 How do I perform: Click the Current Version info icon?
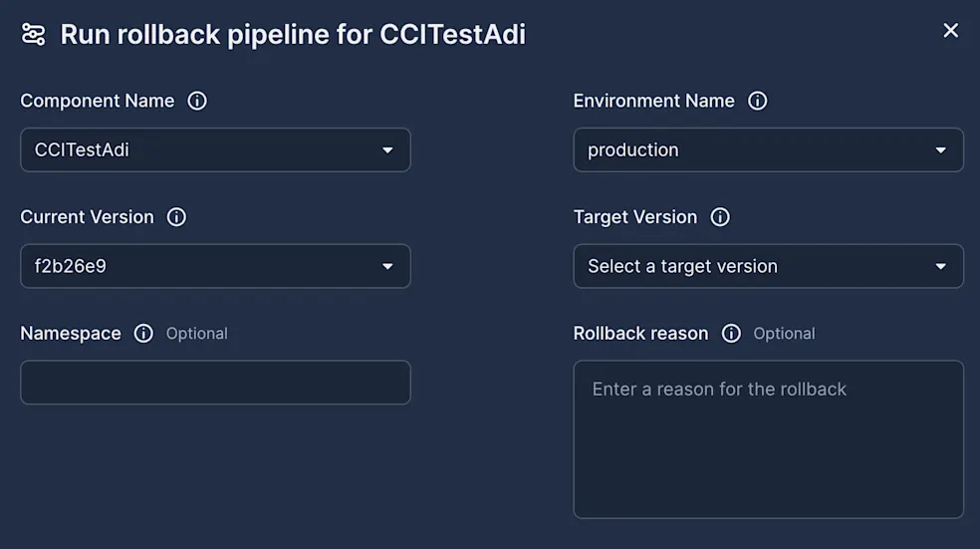[176, 217]
